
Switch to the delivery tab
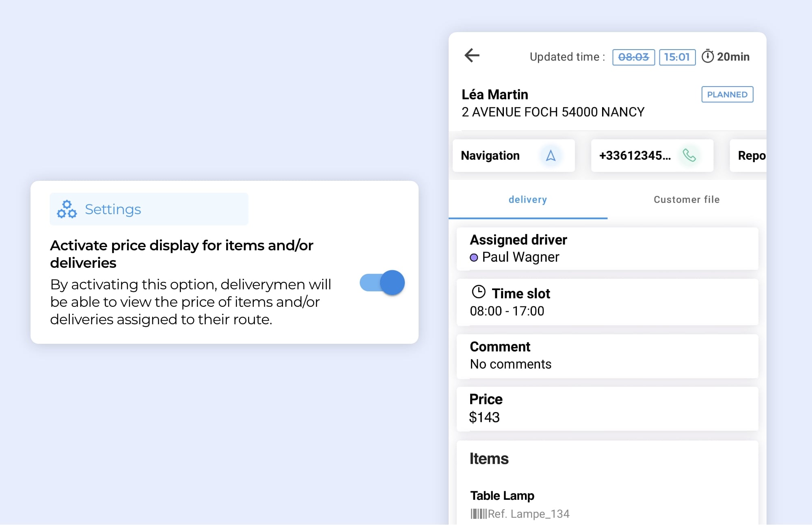click(527, 200)
